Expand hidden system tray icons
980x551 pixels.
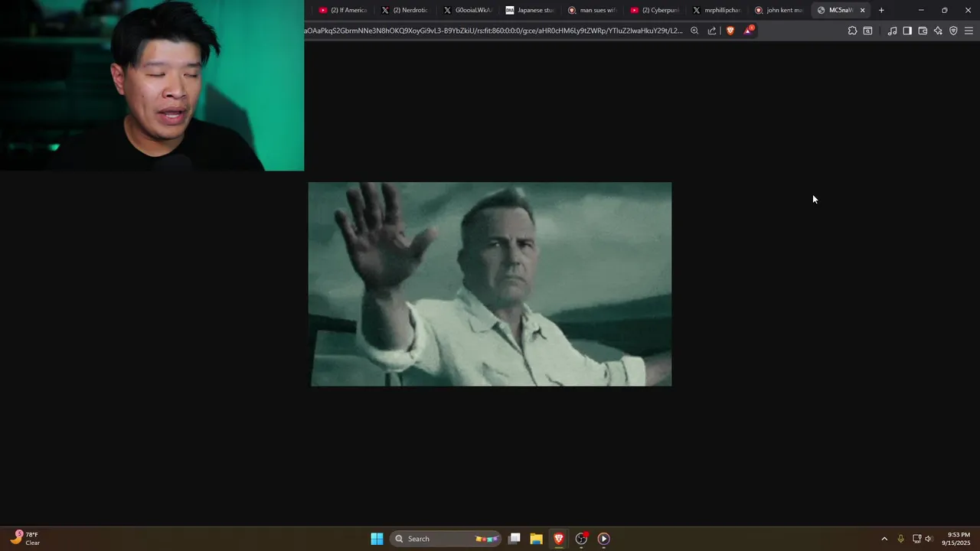point(884,539)
